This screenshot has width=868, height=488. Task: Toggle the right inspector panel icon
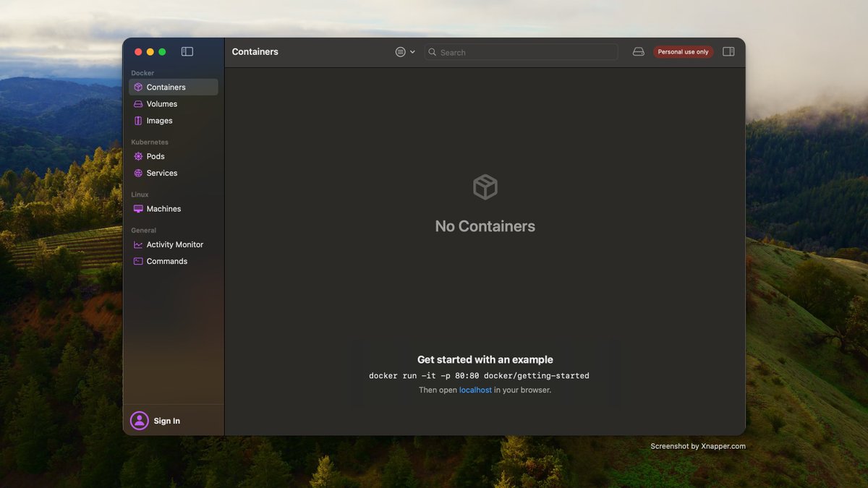tap(728, 51)
